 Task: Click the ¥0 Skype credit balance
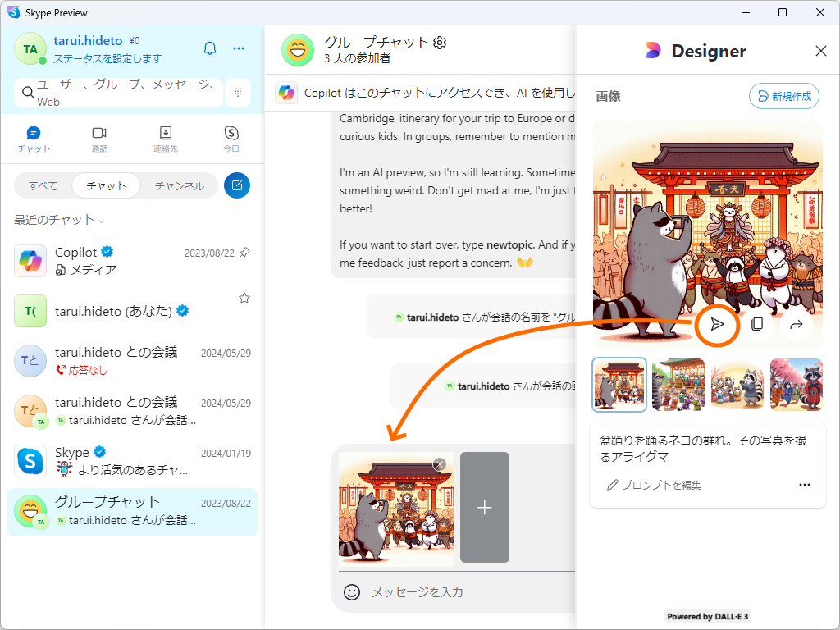134,41
